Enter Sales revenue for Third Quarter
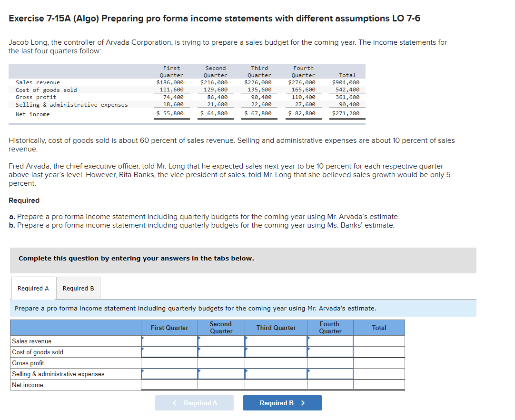515x420 pixels. (x=276, y=340)
